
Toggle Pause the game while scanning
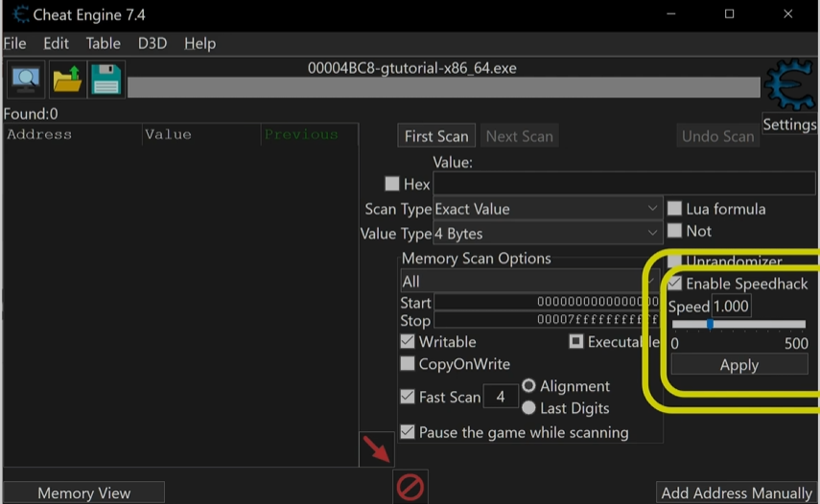(x=408, y=431)
